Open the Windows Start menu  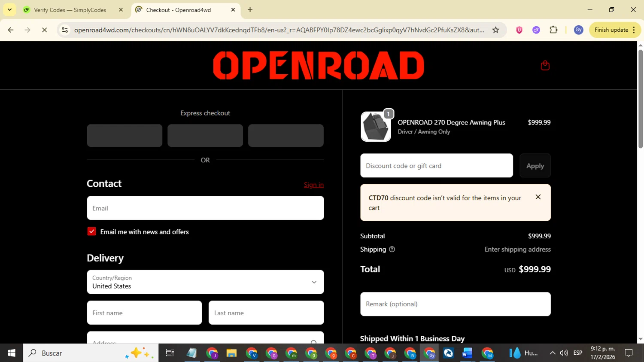11,353
